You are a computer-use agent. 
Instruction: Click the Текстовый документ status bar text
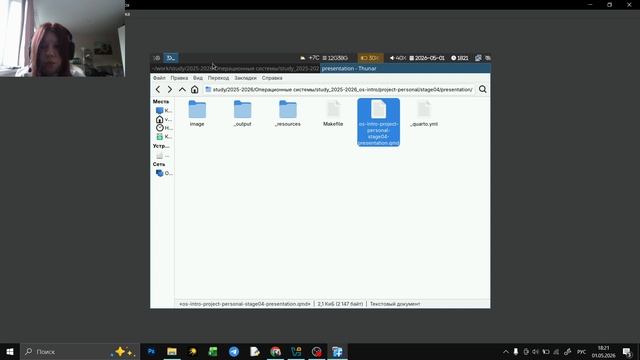pyautogui.click(x=395, y=304)
